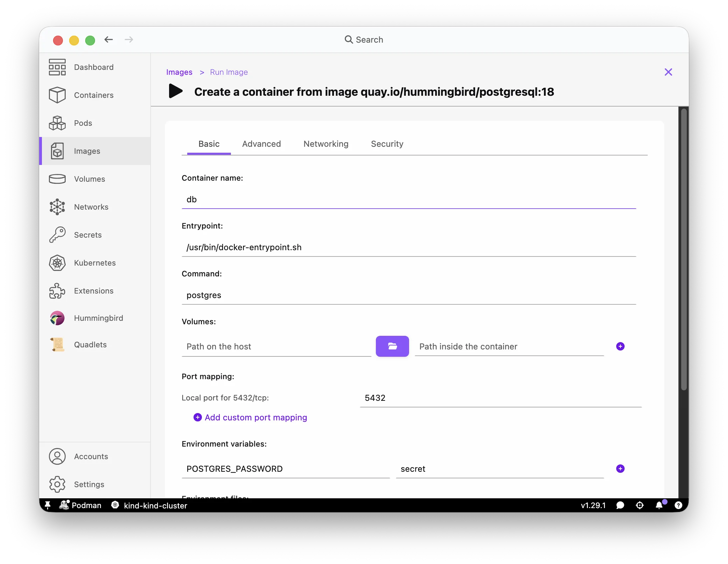Click the vertical scrollbar thumb

(x=684, y=250)
